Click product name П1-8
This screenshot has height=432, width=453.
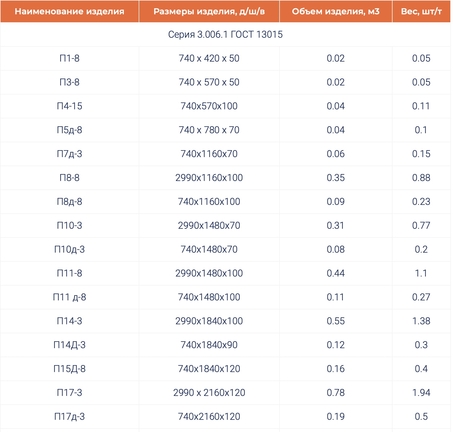click(x=69, y=58)
